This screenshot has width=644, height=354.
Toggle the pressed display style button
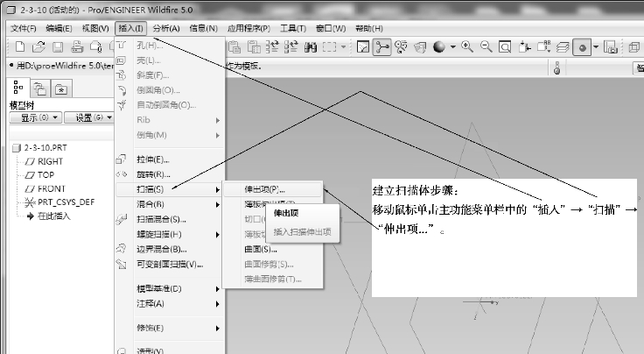tap(582, 46)
